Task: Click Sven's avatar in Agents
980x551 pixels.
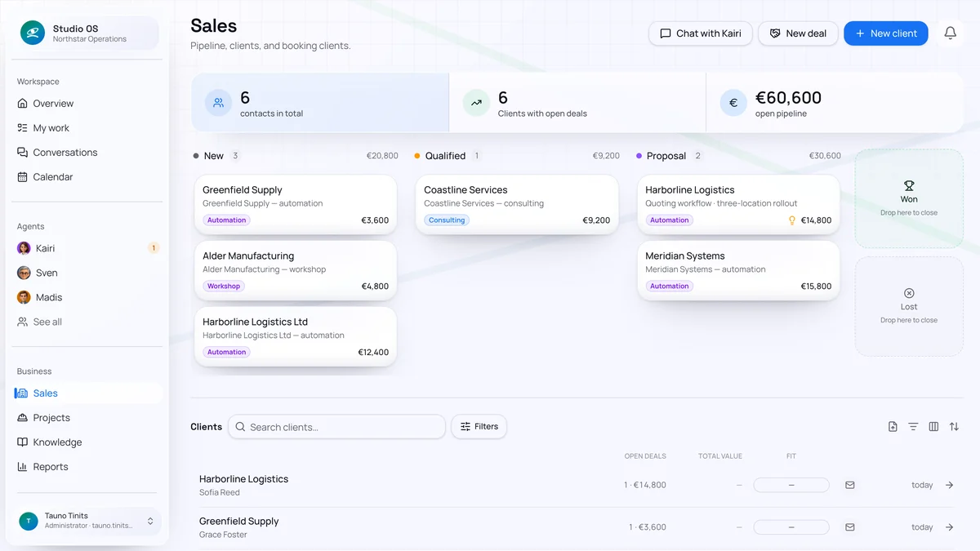Action: (24, 273)
